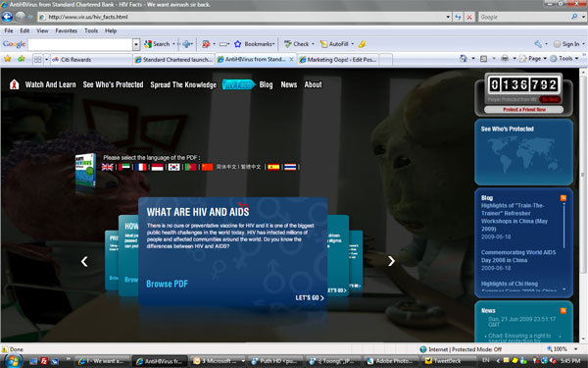Select the French flag language
This screenshot has width=588, height=368.
click(x=140, y=167)
